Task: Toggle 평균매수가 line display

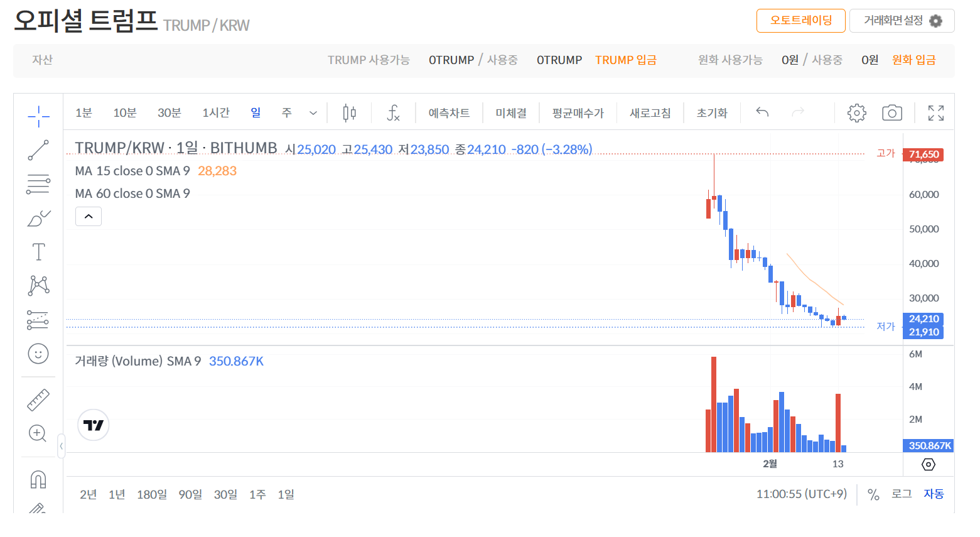Action: coord(578,113)
